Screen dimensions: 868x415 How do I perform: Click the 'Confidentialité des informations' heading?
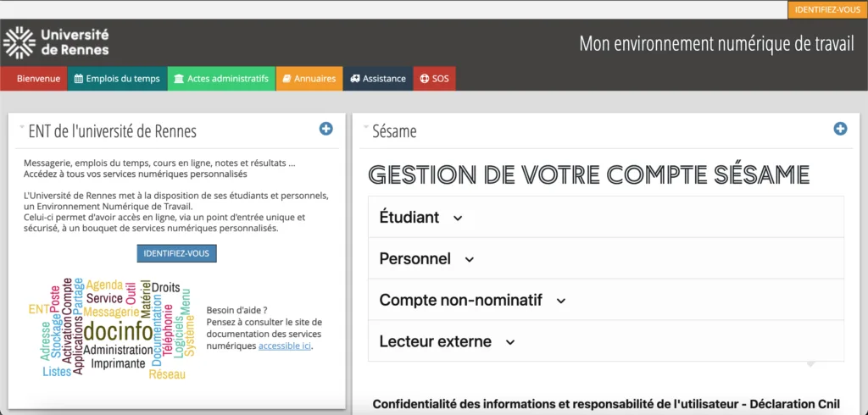coord(606,403)
